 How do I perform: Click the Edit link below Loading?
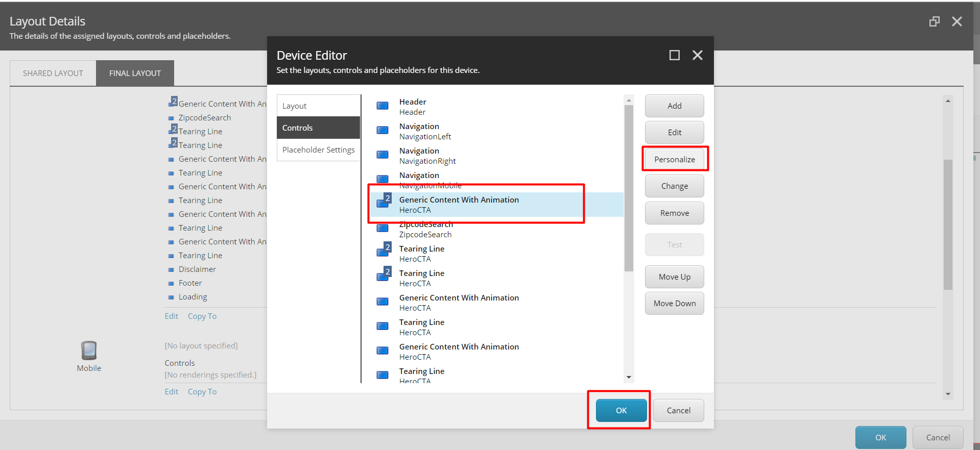172,316
